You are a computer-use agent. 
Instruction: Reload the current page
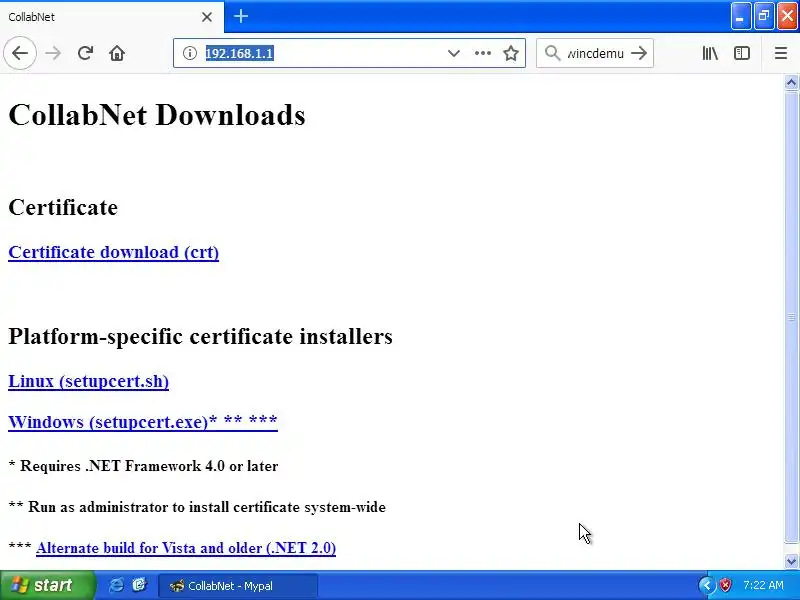tap(85, 53)
